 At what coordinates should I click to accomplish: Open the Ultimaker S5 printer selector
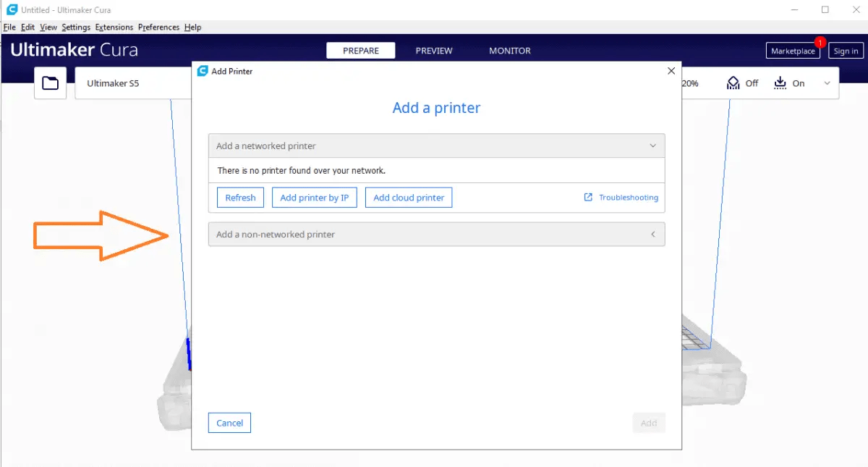(x=134, y=83)
